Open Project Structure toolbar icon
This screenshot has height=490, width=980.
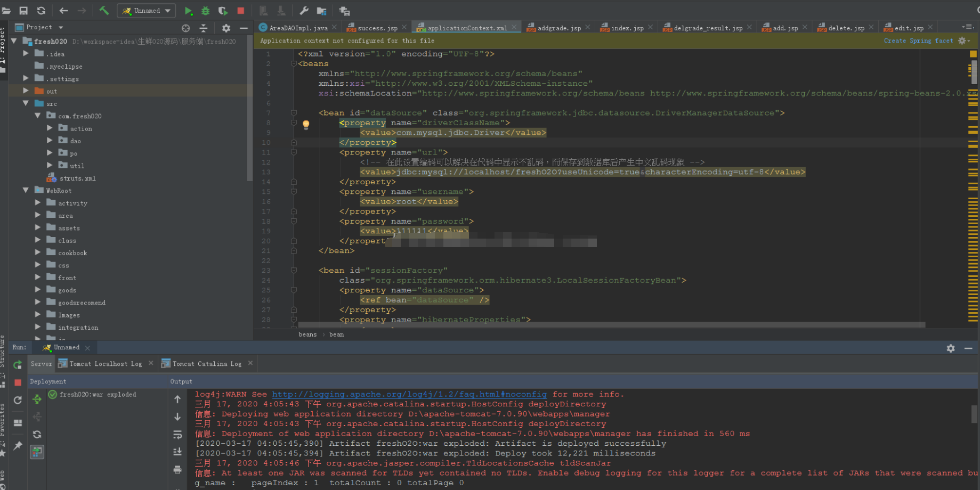click(322, 11)
